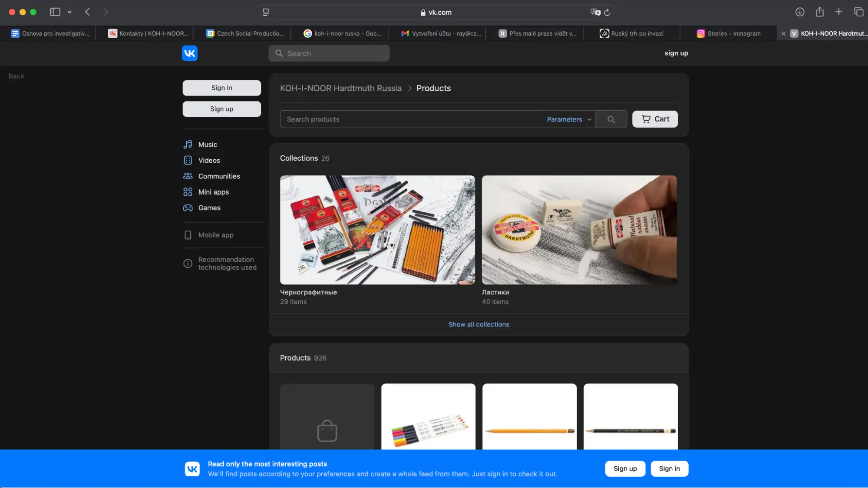
Task: Click the Collections heading
Action: 299,158
